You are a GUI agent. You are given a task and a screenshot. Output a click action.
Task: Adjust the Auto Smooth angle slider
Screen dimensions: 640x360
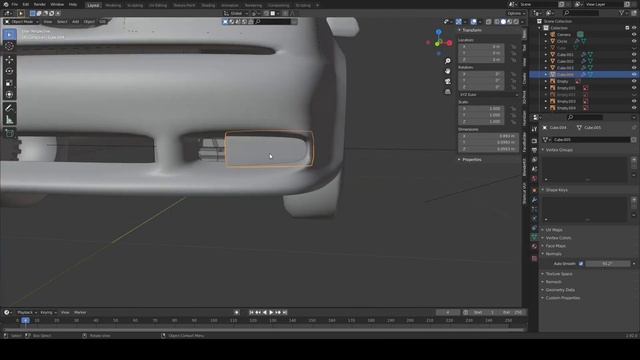point(608,264)
